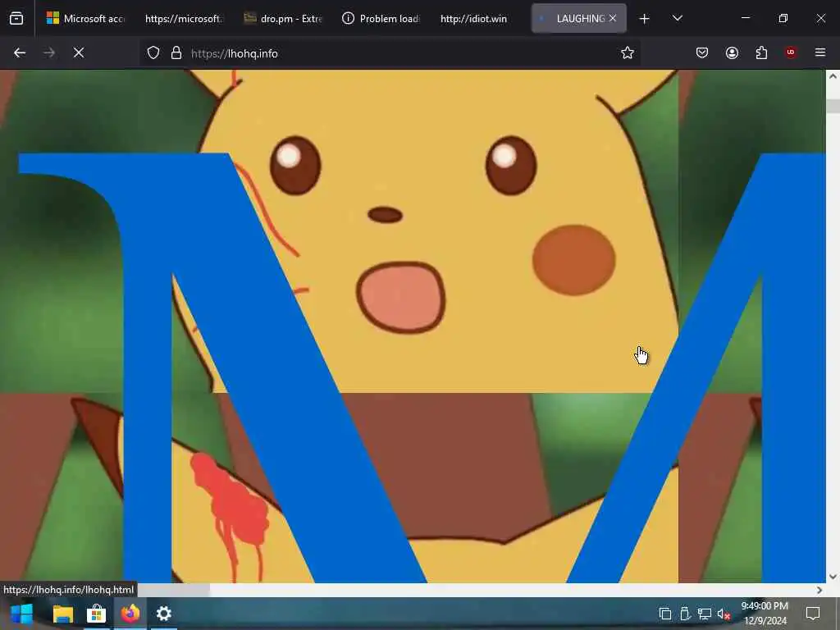Minimize the Firefox window
This screenshot has height=630, width=840.
pyautogui.click(x=745, y=18)
